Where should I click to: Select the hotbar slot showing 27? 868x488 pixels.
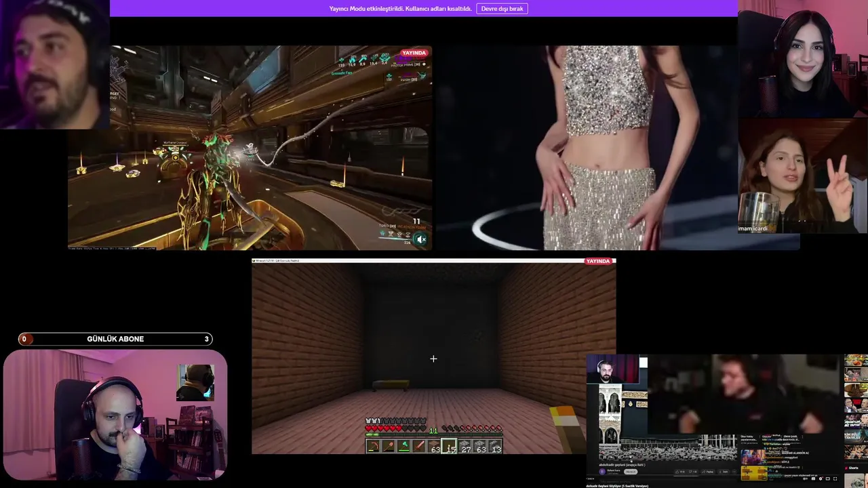point(465,446)
